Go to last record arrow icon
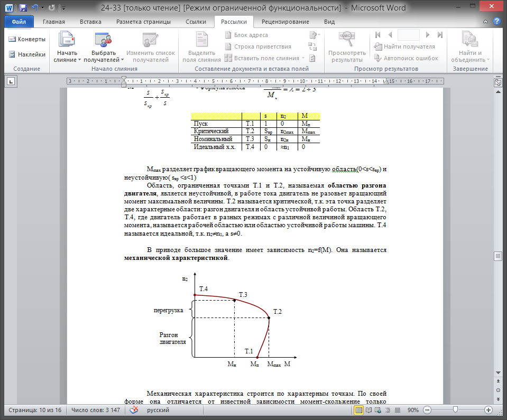The width and height of the screenshot is (507, 420). pos(440,34)
